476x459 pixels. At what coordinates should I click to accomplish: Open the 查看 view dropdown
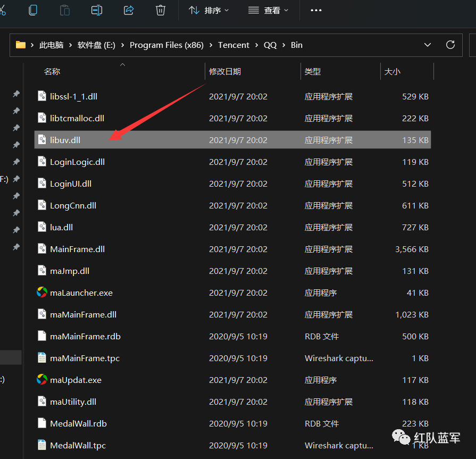(x=268, y=10)
